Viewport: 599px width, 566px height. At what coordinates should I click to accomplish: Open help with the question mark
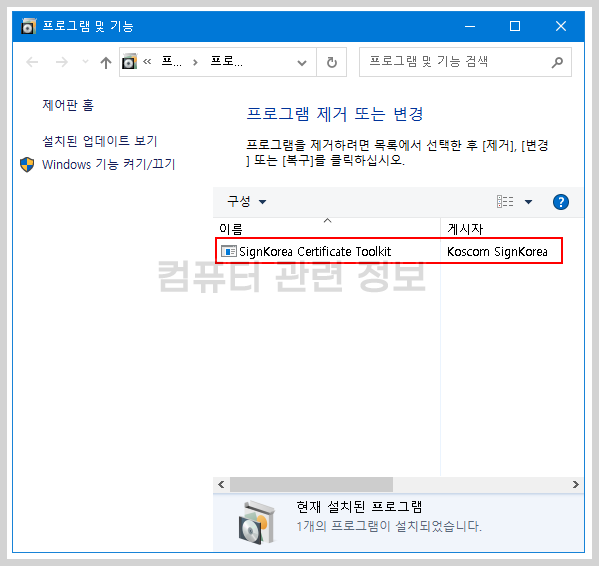[x=561, y=202]
